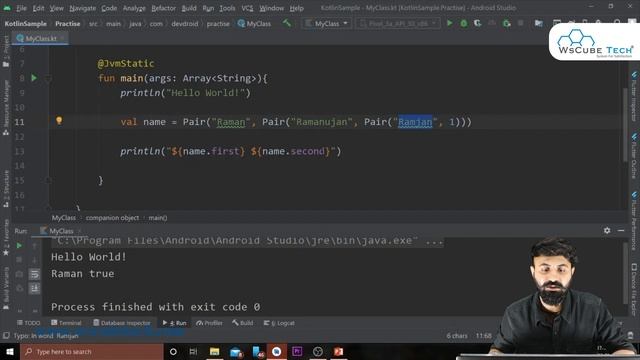Image resolution: width=640 pixels, height=360 pixels.
Task: Open the File menu
Action: (x=21, y=8)
